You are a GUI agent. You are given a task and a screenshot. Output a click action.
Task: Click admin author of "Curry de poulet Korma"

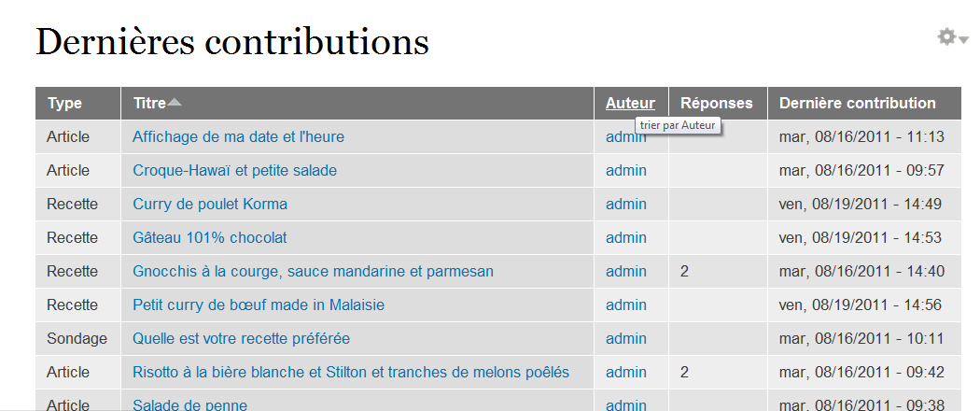625,205
